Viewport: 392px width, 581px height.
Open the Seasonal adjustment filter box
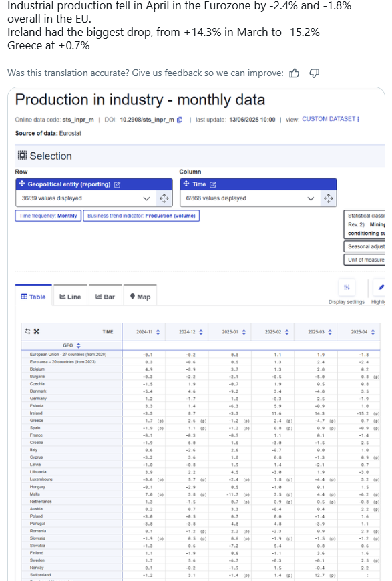tap(364, 246)
